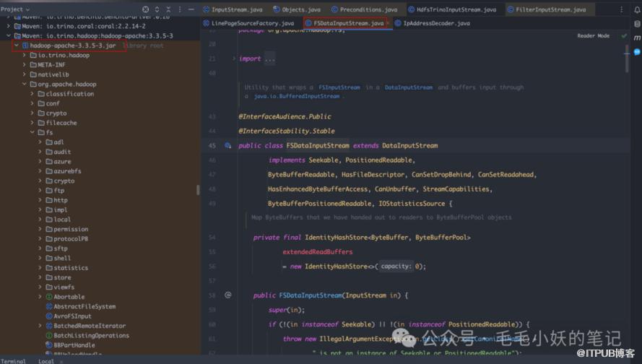Expand the folded import statements
Image resolution: width=642 pixels, height=364 pixels.
269,59
